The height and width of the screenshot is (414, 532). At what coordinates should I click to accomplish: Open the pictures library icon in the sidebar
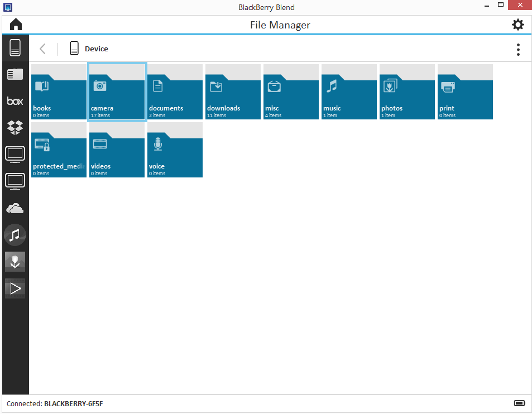click(15, 262)
